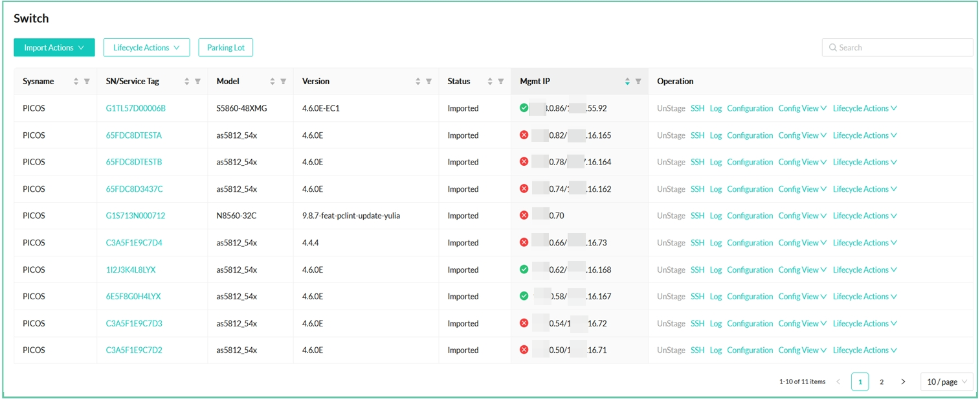Go to page 2 of results
Image resolution: width=980 pixels, height=399 pixels.
(882, 382)
